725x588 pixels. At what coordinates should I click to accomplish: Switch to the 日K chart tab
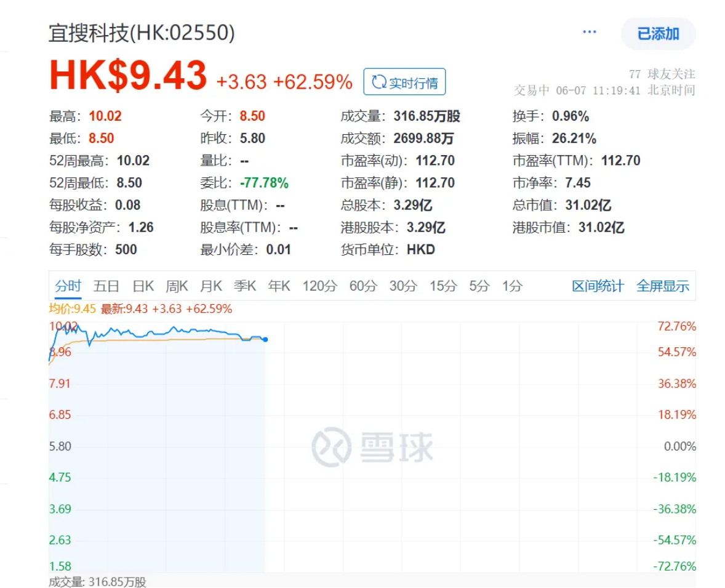(x=143, y=286)
